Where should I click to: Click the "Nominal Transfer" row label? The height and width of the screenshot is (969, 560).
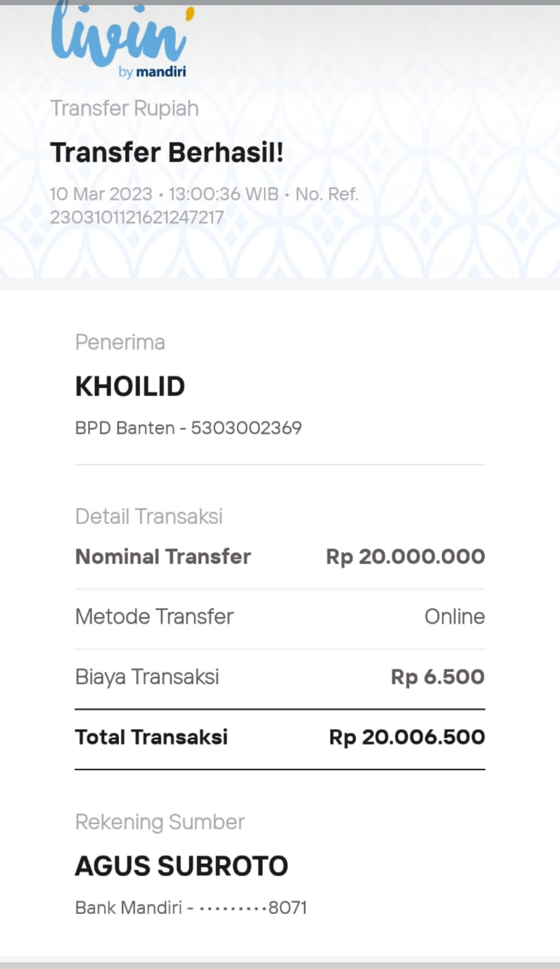[163, 556]
